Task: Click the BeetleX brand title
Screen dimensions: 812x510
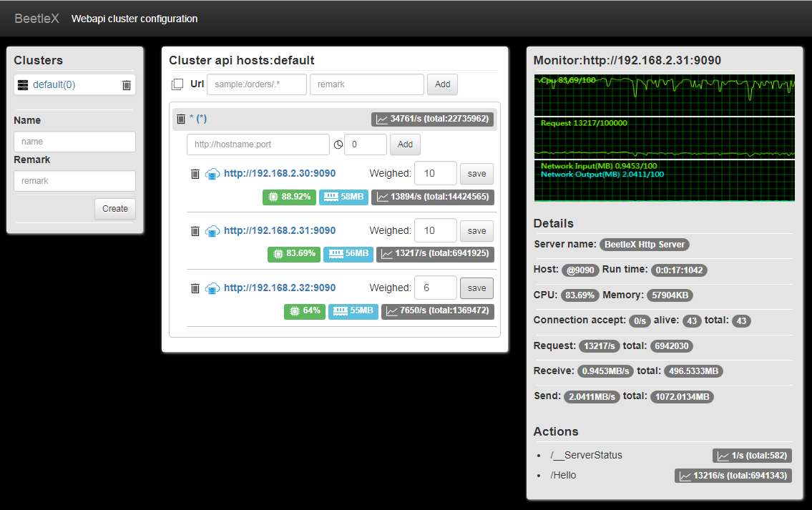Action: coord(36,19)
